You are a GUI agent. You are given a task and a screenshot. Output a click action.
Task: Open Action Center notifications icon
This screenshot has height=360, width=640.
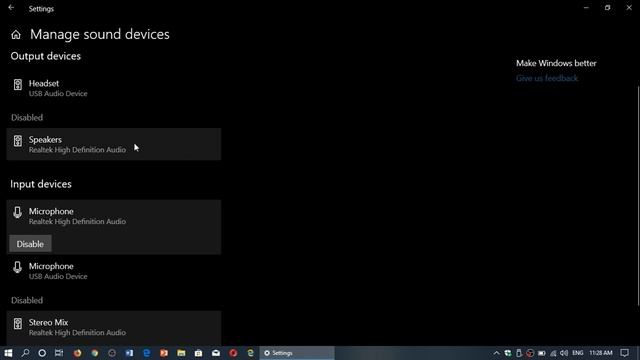624,353
